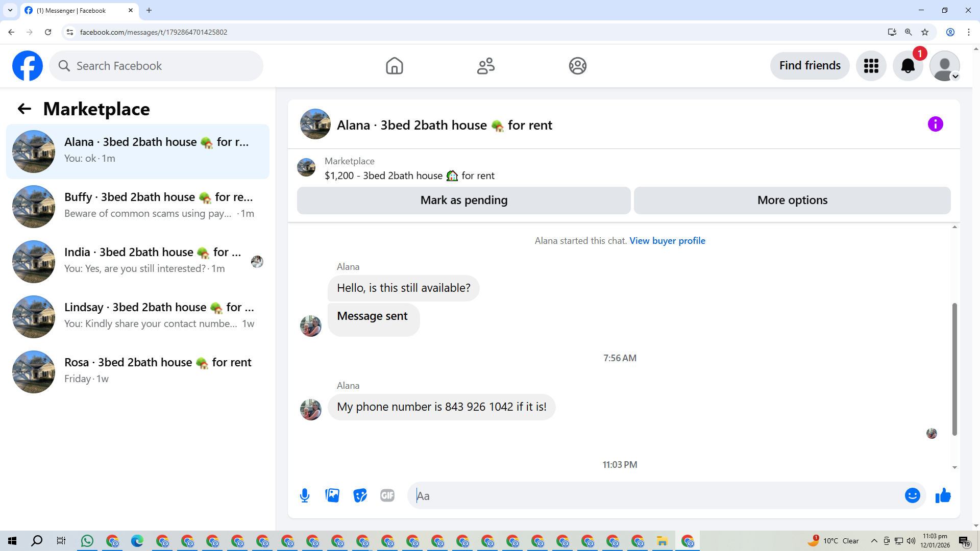Open the GIF picker
The height and width of the screenshot is (551, 980).
pyautogui.click(x=387, y=495)
